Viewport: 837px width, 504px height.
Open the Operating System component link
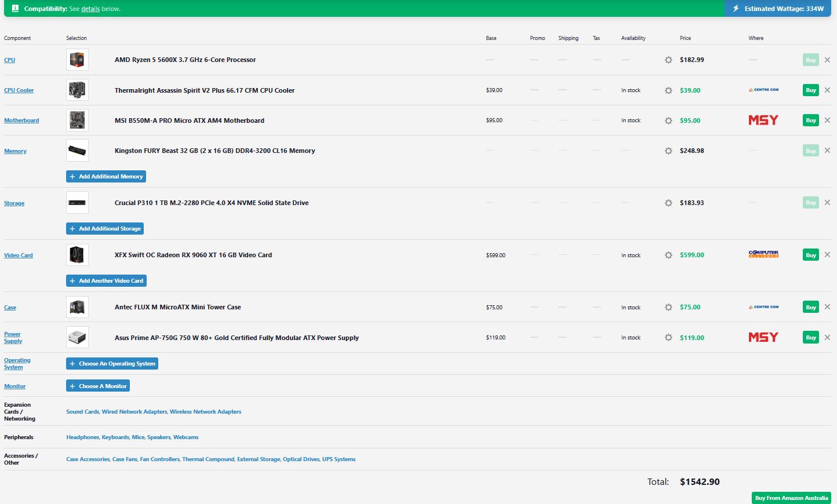[17, 363]
